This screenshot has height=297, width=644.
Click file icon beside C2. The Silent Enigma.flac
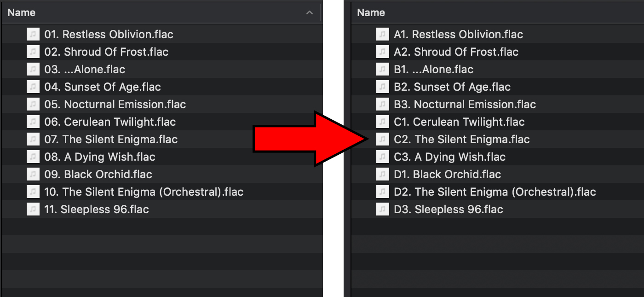(382, 140)
